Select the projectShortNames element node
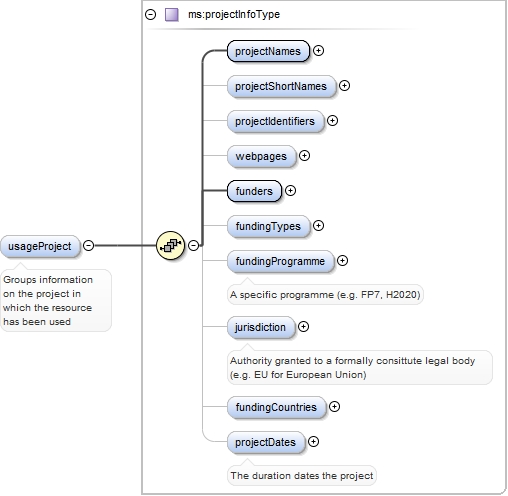 281,86
